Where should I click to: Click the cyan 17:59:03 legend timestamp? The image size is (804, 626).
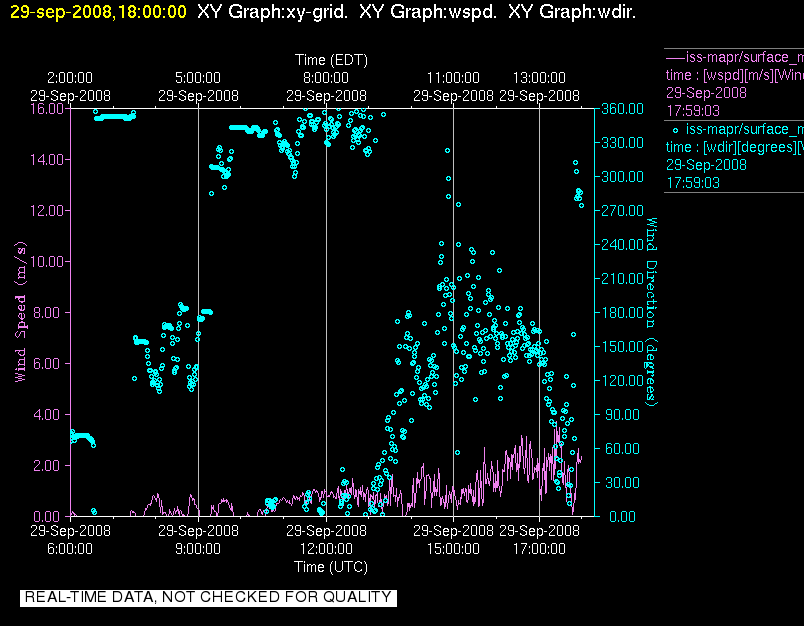(x=693, y=183)
